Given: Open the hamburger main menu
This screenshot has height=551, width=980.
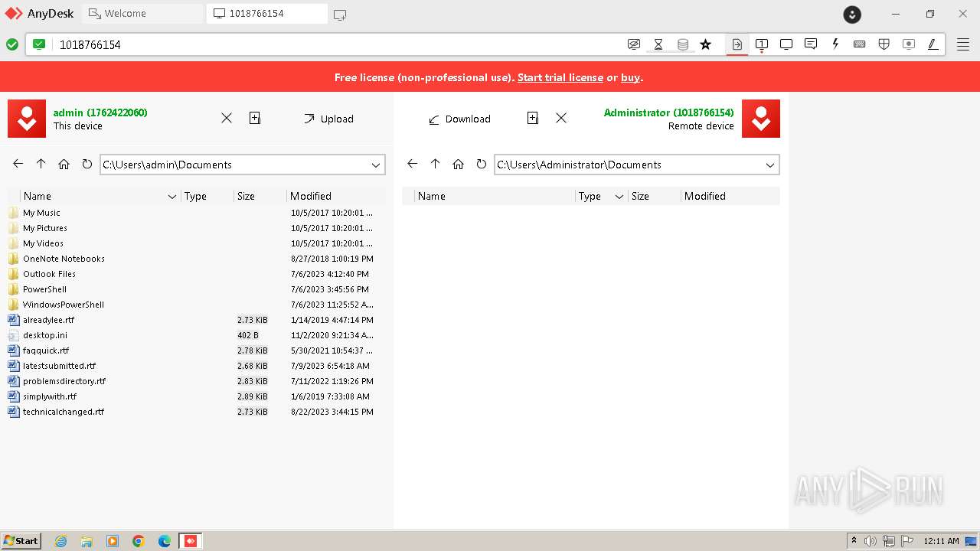Looking at the screenshot, I should tap(962, 44).
